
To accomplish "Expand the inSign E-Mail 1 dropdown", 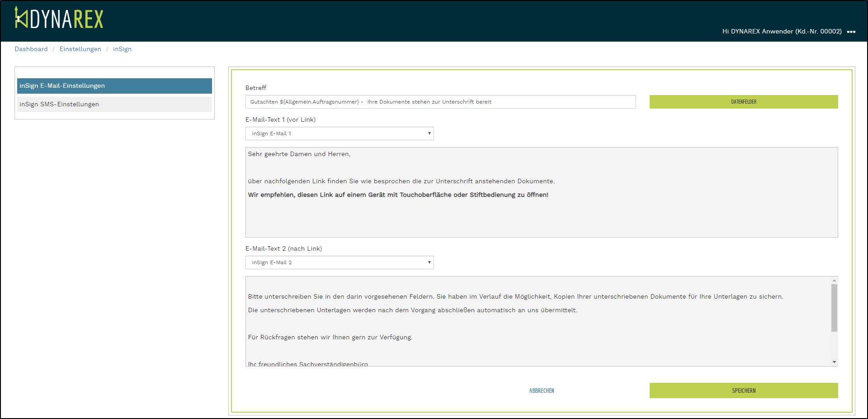I will pyautogui.click(x=339, y=133).
